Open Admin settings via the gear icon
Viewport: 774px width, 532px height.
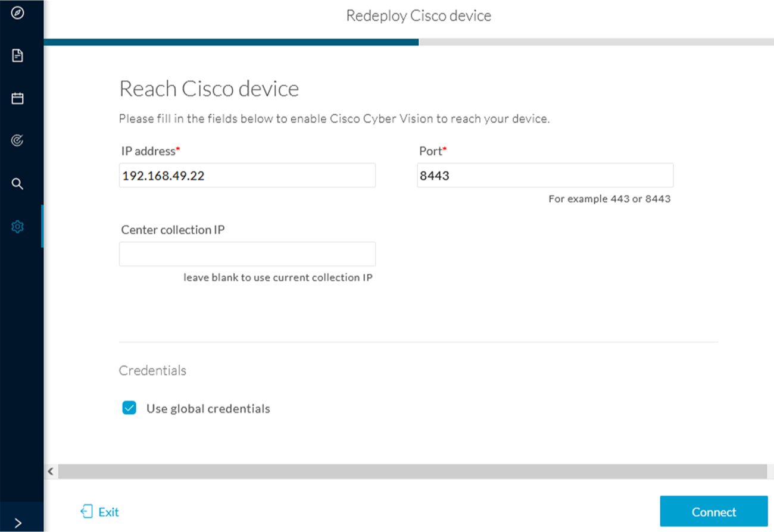(x=17, y=226)
